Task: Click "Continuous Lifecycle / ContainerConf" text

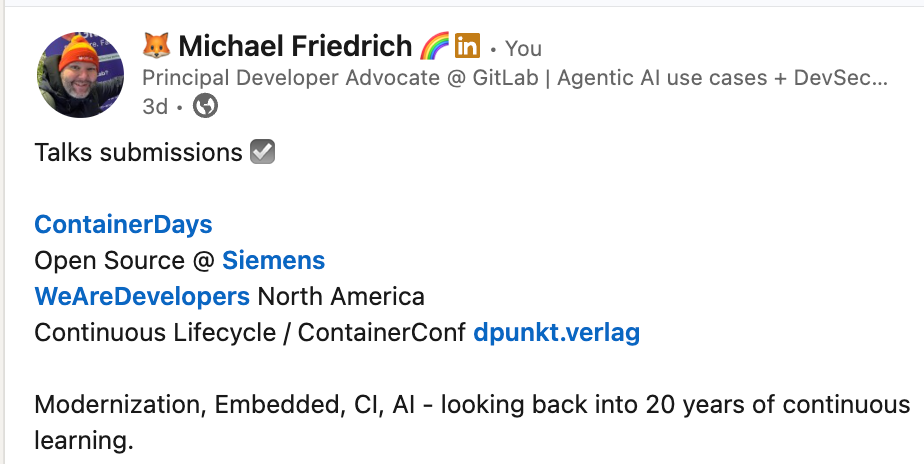Action: [x=250, y=333]
